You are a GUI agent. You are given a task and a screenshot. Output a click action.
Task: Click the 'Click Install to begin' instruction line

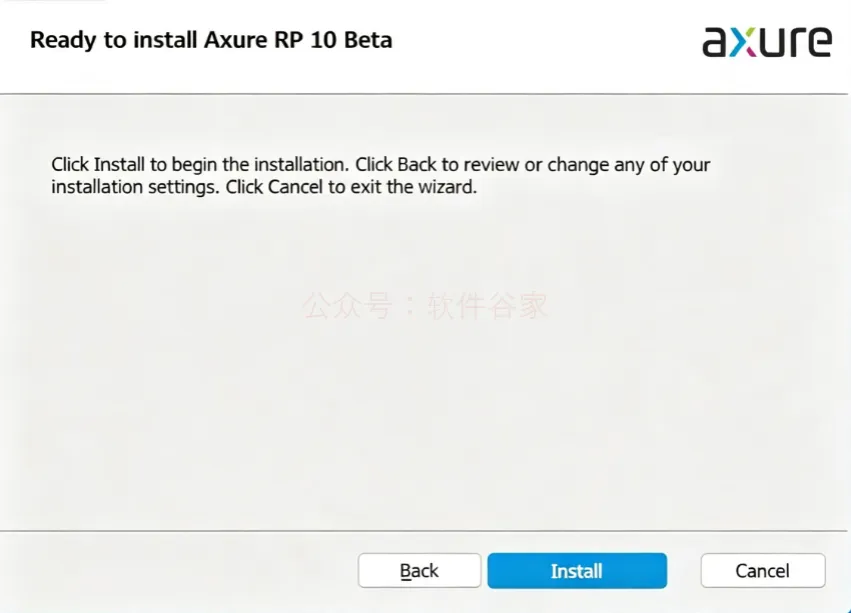tap(380, 165)
